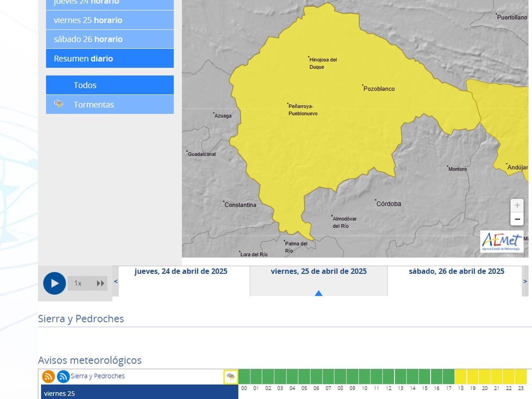Click the blue triangle marker under viernes tab
Viewport: 532px width, 399px height.
point(318,293)
